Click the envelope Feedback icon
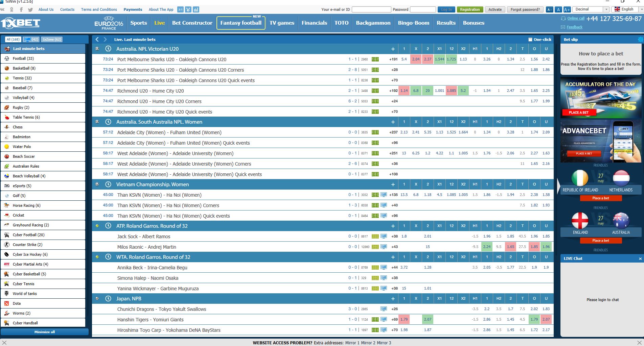The image size is (644, 346). coord(563,27)
